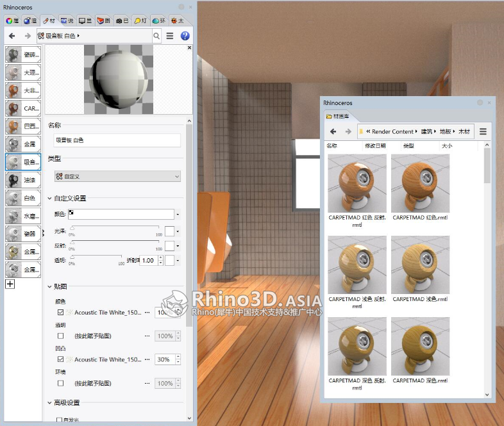Open the Layers (层) tab with rainbow icon

coord(12,21)
